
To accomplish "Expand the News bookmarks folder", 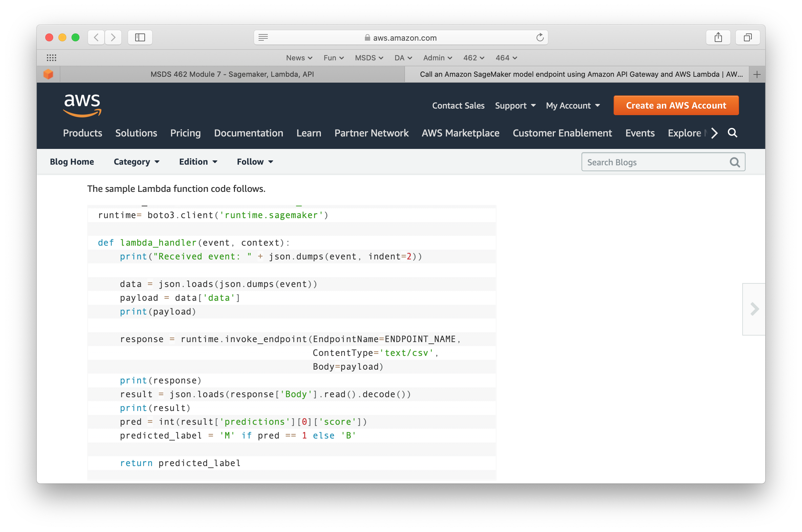I will pos(299,58).
